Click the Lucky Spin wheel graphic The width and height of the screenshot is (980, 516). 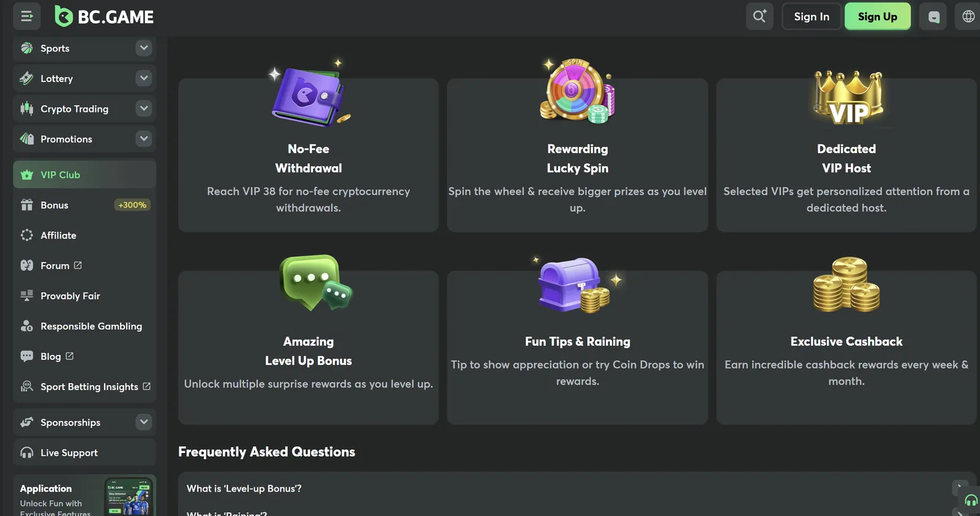(577, 91)
